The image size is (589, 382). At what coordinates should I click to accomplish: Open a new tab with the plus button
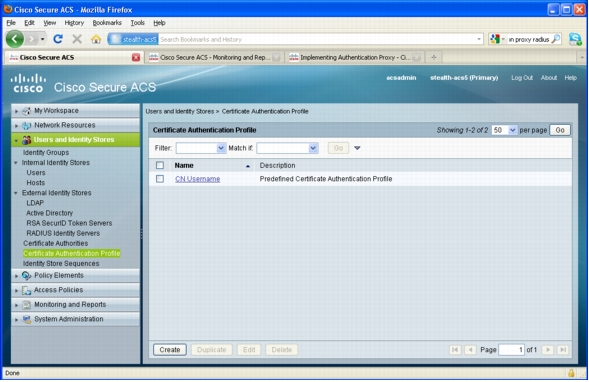click(433, 57)
